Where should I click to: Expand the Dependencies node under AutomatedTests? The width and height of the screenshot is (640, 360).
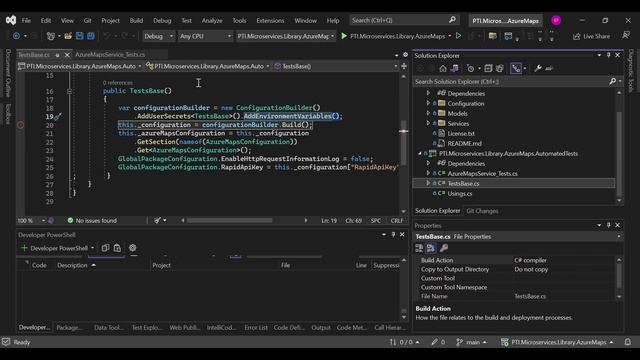pos(428,163)
